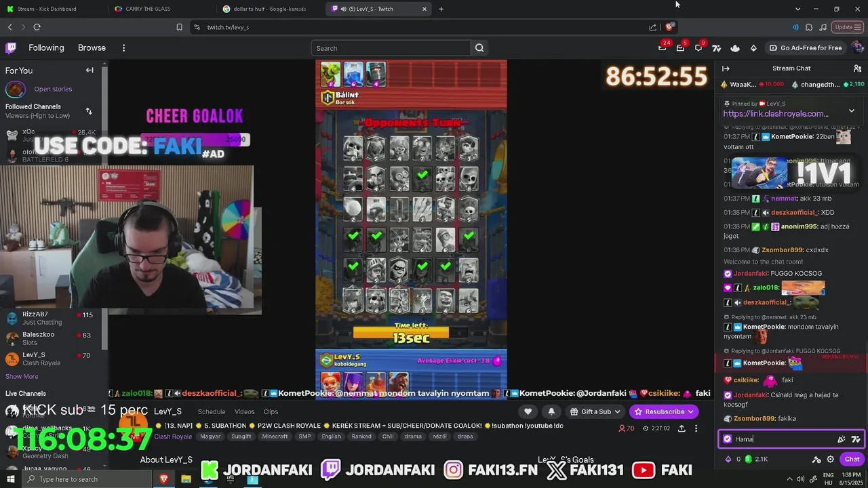Toggle stream notifications bell
868x488 pixels.
pos(551,411)
